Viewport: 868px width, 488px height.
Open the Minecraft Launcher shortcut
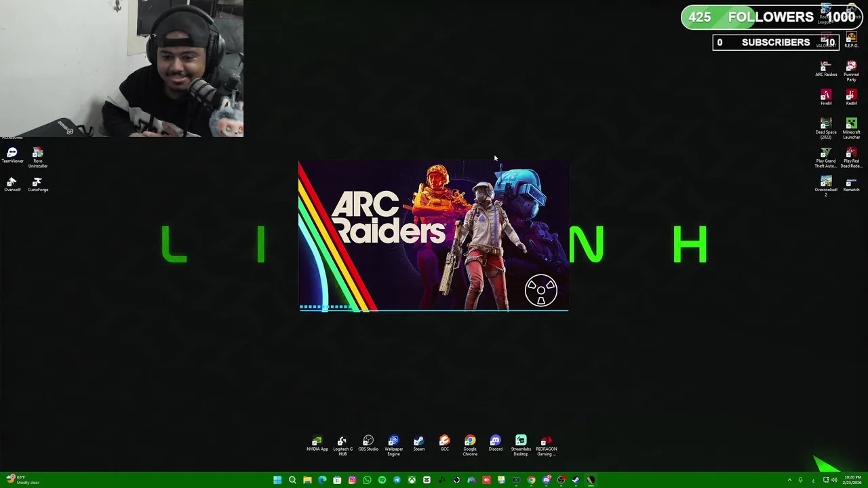851,129
